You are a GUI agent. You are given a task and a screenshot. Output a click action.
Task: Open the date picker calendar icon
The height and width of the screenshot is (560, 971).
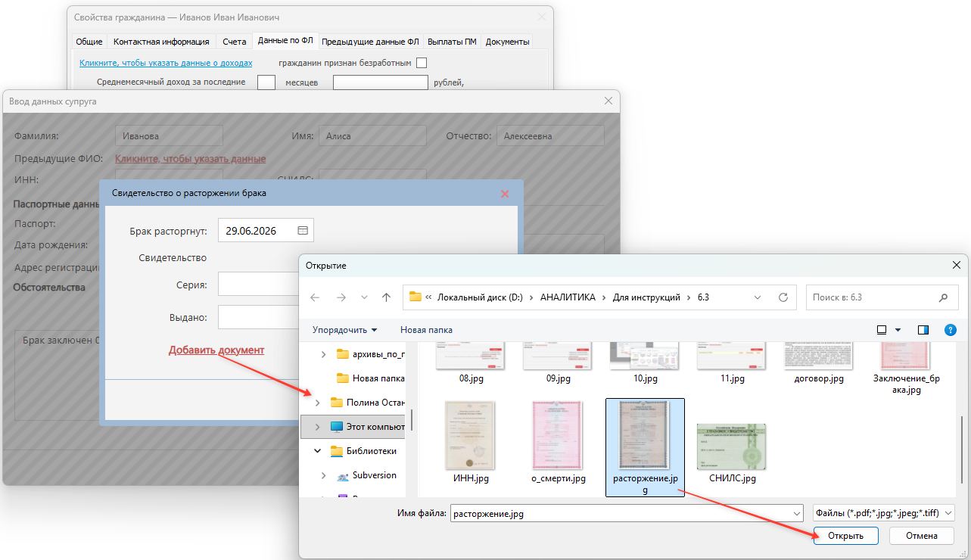(303, 230)
